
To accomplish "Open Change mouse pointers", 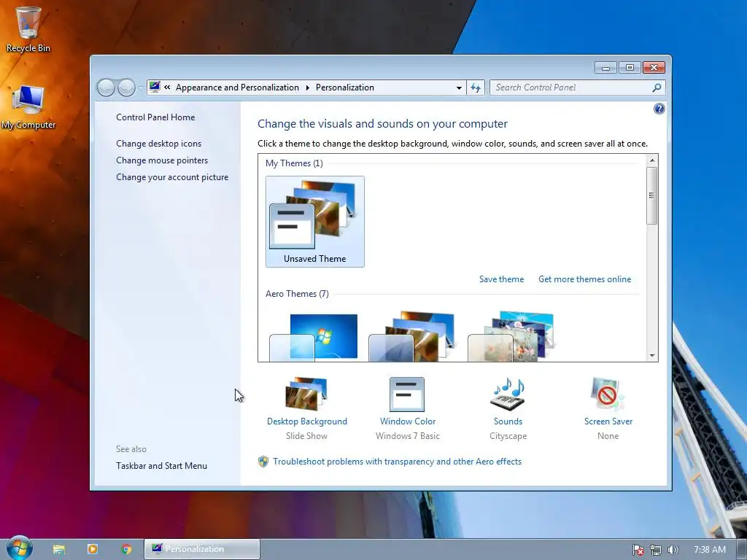I will 162,160.
